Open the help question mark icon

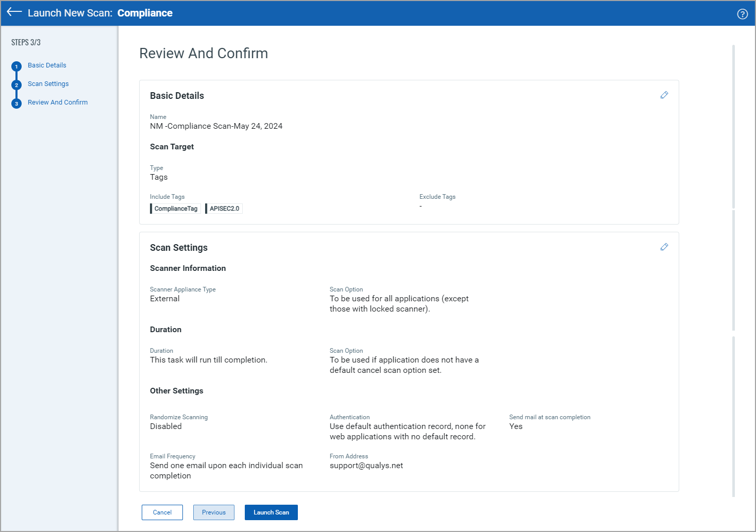[x=742, y=14]
